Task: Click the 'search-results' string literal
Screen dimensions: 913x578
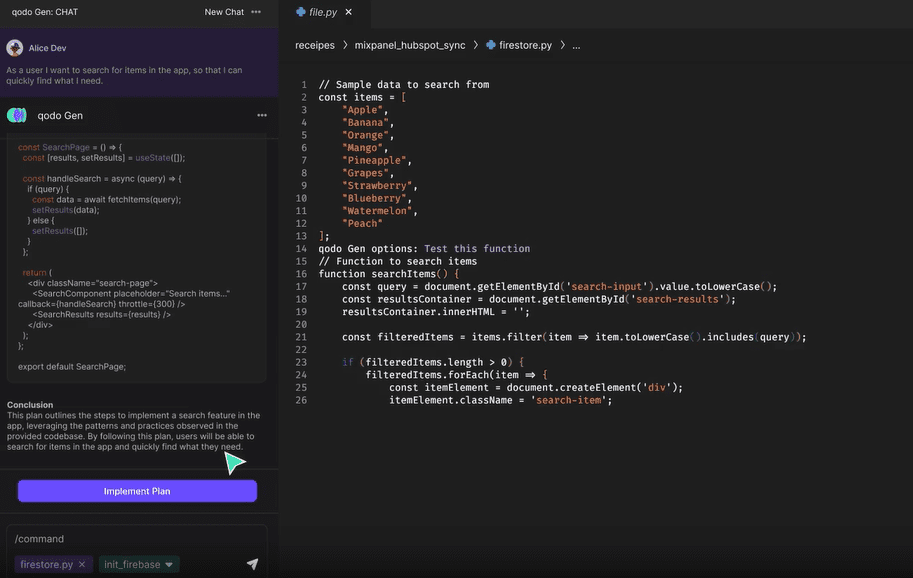Action: [x=677, y=299]
